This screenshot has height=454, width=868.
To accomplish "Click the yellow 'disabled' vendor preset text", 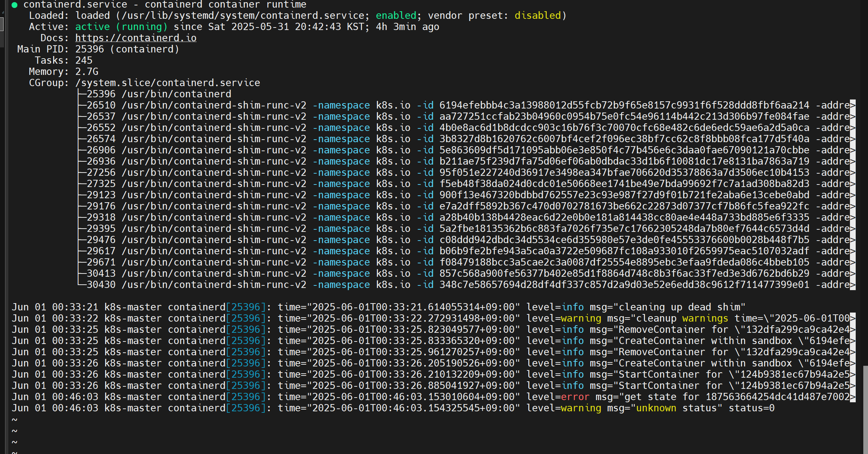I will click(x=537, y=16).
